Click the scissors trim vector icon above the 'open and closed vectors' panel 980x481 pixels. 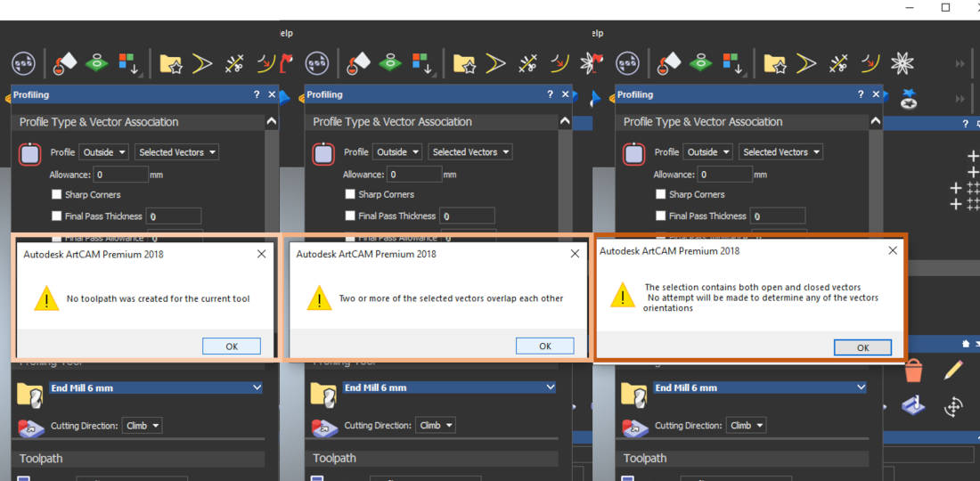(838, 63)
